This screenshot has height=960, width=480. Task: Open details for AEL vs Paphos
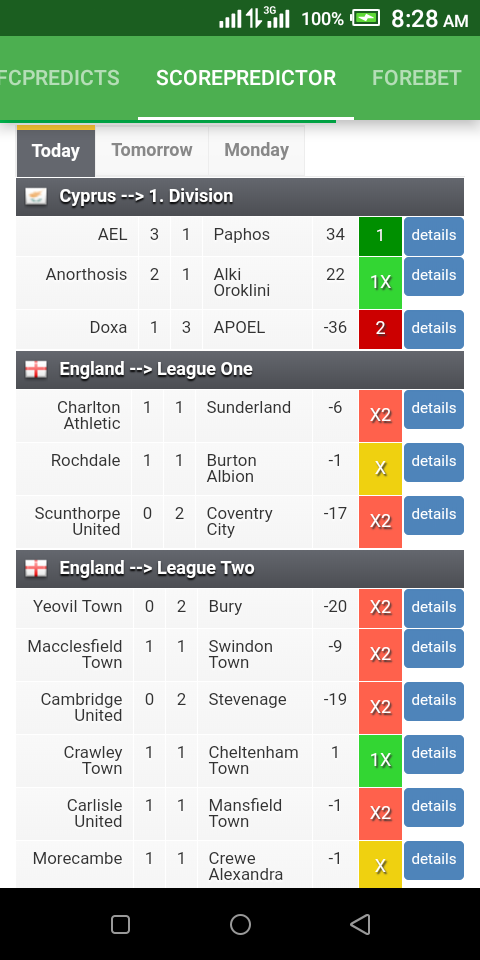click(x=433, y=236)
